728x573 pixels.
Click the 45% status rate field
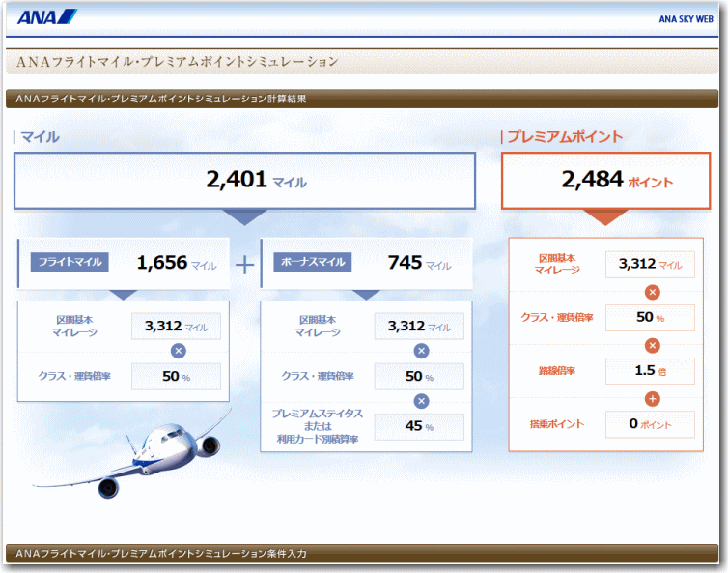[419, 426]
